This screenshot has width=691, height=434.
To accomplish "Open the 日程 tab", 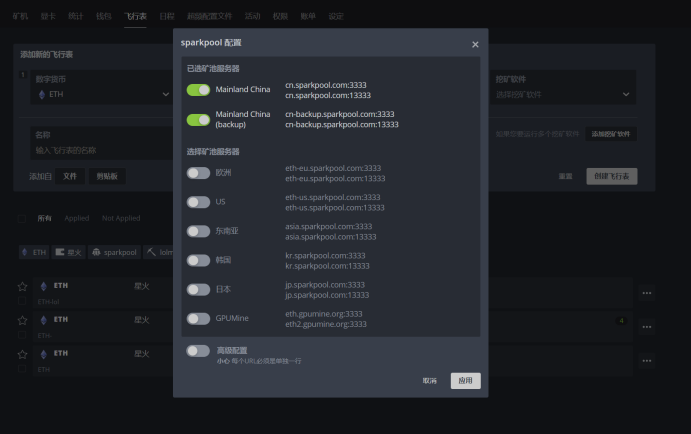I will pos(167,16).
